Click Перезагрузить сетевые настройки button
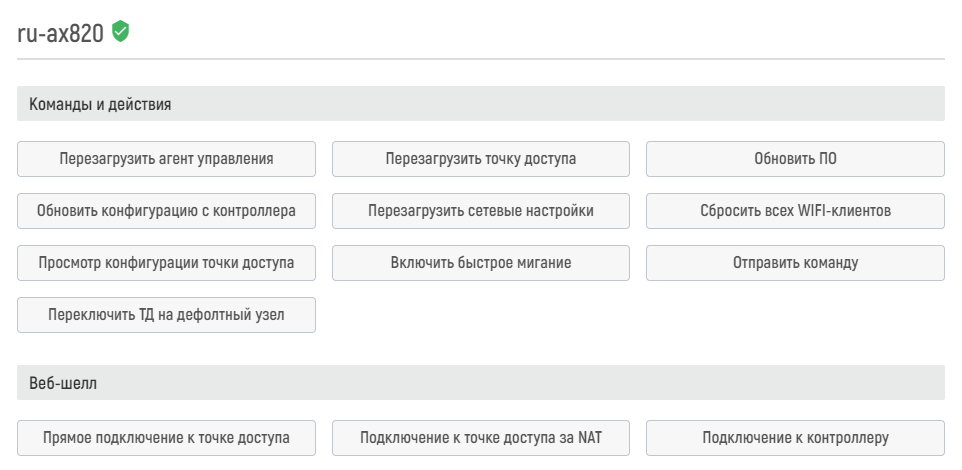This screenshot has height=470, width=962. [x=480, y=211]
